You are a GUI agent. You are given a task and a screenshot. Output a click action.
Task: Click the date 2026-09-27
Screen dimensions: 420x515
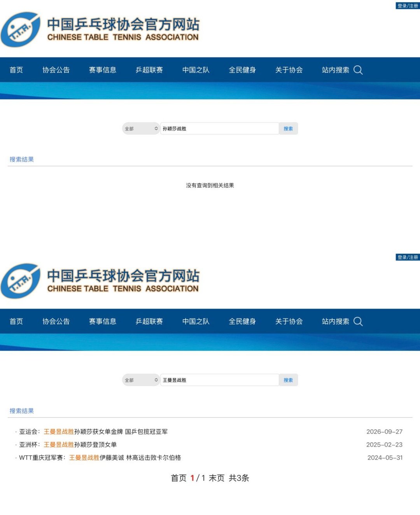tap(384, 432)
